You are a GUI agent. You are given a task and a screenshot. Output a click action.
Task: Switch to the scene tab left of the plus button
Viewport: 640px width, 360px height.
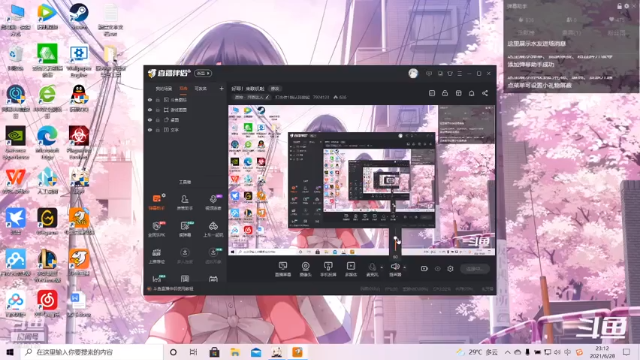point(200,89)
